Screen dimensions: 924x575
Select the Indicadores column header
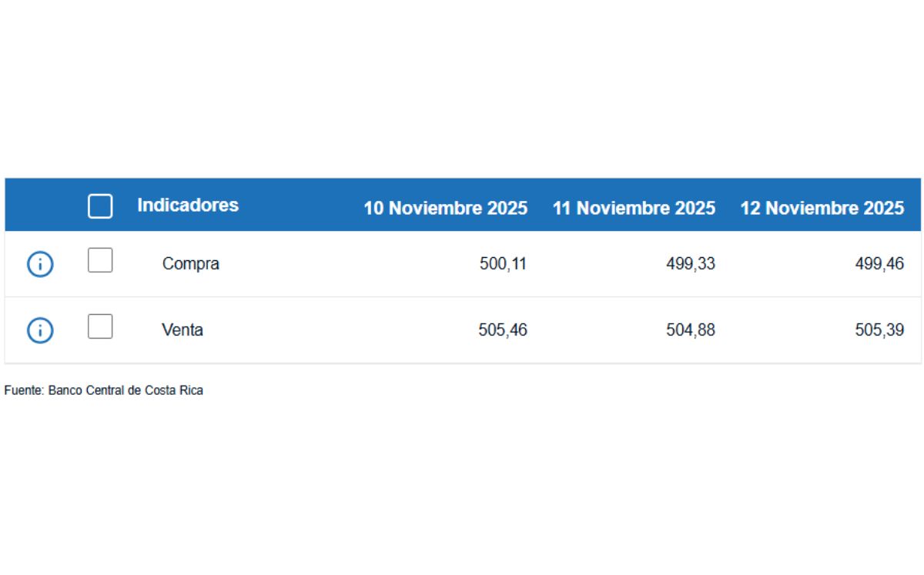point(188,205)
